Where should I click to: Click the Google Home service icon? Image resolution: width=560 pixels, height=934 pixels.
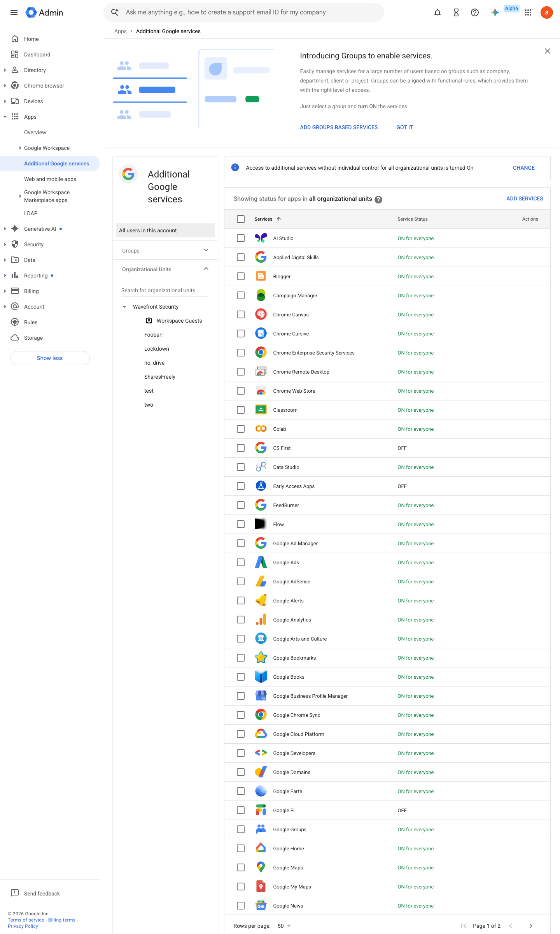pos(261,848)
